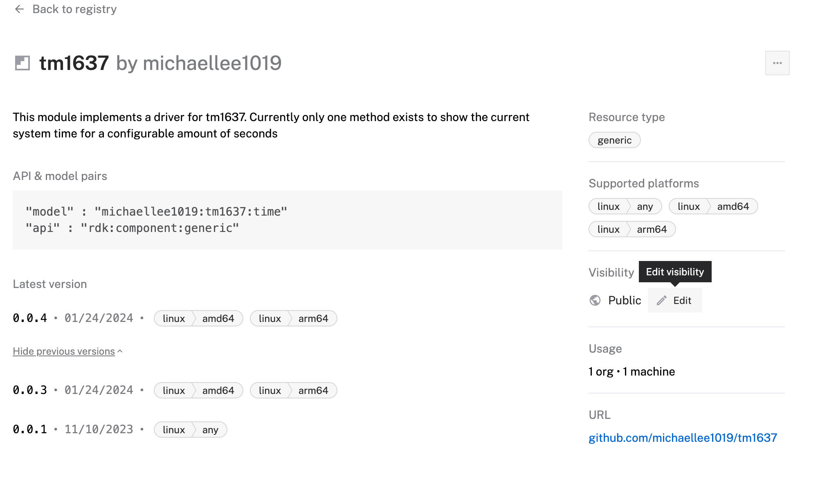The height and width of the screenshot is (504, 818).
Task: Click the tm1637 module icon
Action: 22,63
